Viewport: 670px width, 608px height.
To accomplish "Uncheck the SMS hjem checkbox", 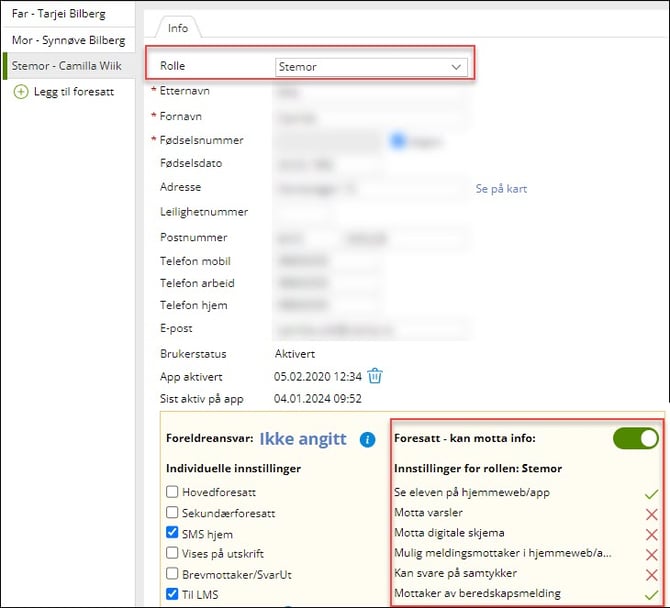I will tap(173, 533).
